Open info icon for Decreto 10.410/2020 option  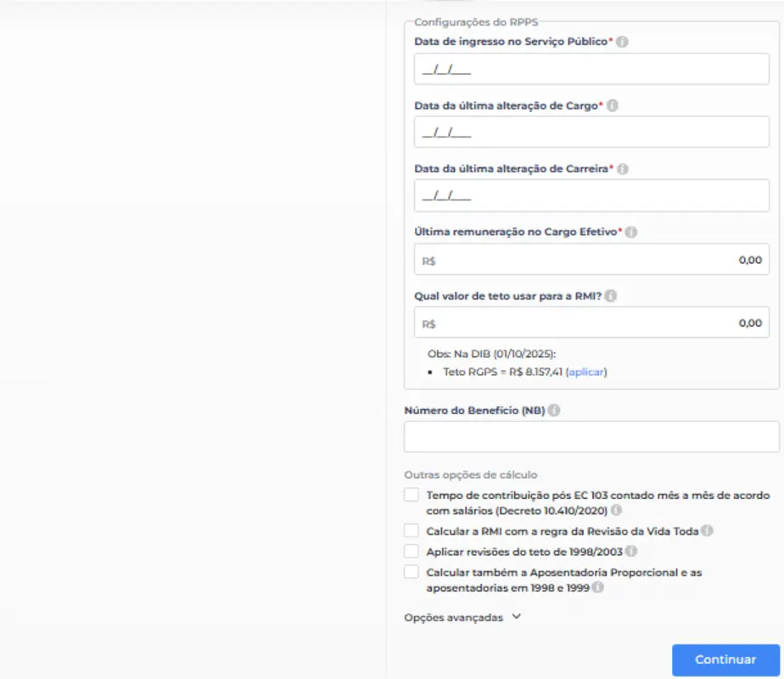point(617,511)
